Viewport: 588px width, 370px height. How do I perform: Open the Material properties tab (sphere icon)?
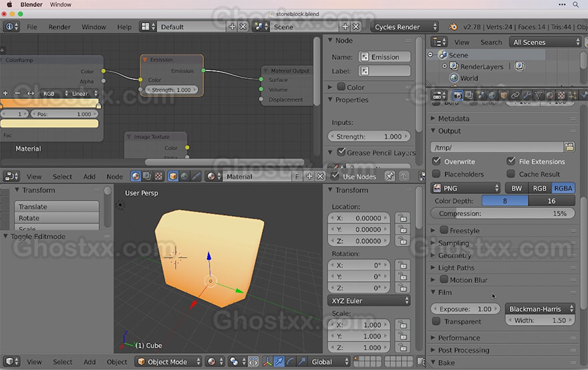coord(550,96)
